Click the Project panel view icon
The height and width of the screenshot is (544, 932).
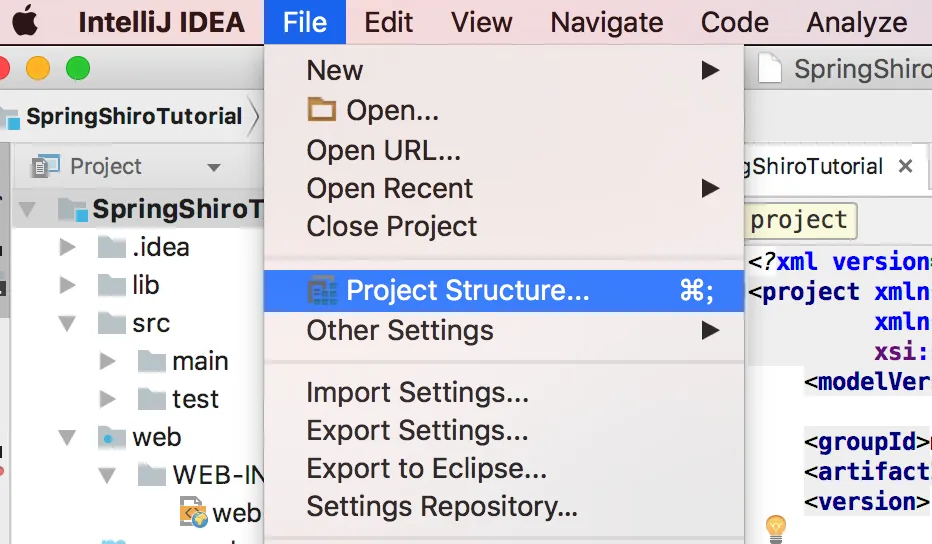pyautogui.click(x=46, y=166)
